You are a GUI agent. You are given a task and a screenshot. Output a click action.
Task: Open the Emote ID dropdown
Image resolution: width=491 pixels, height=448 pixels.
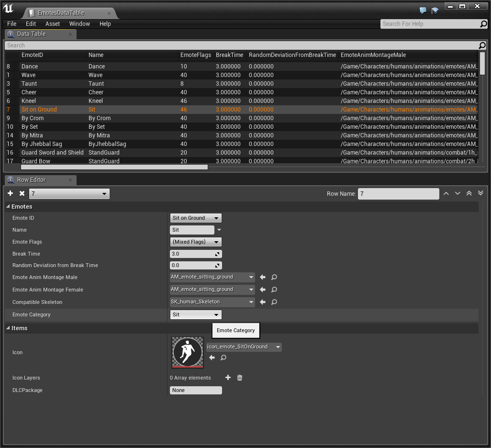click(x=196, y=218)
